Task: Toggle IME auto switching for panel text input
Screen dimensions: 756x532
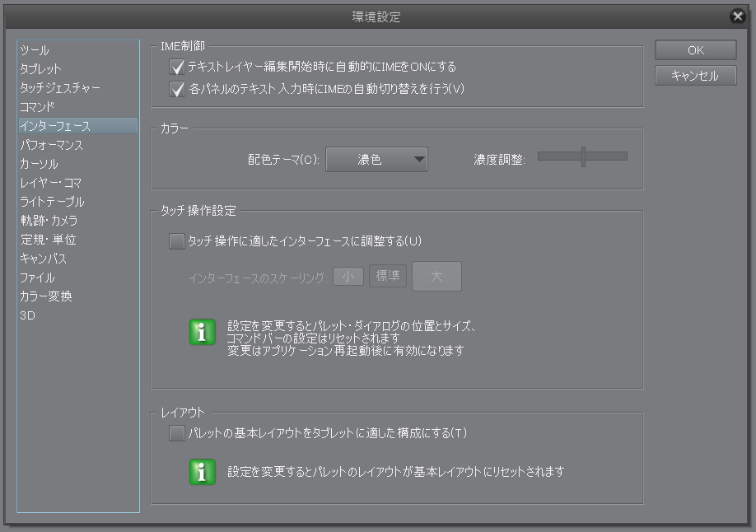Action: pos(177,89)
